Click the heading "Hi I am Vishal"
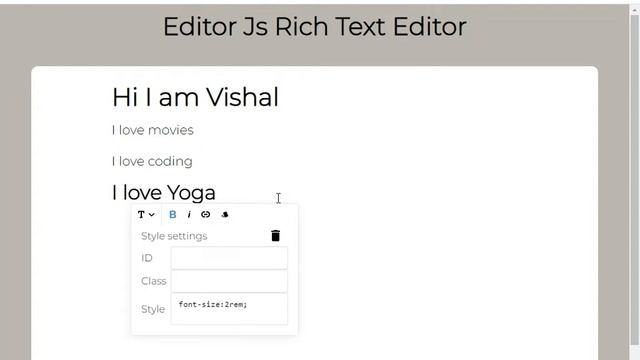 point(195,97)
